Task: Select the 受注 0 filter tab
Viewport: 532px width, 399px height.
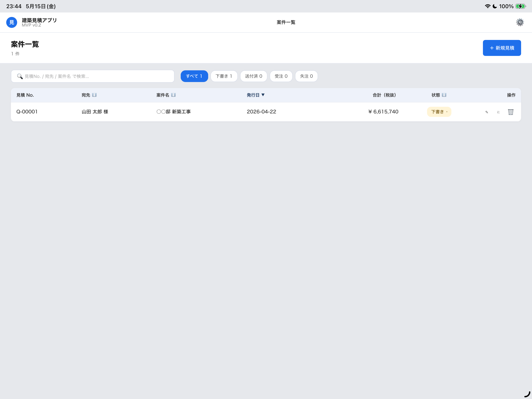Action: tap(281, 76)
